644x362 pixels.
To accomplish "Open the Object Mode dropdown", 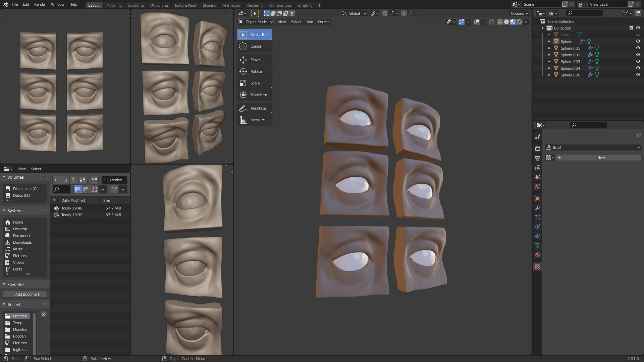I will (x=255, y=22).
